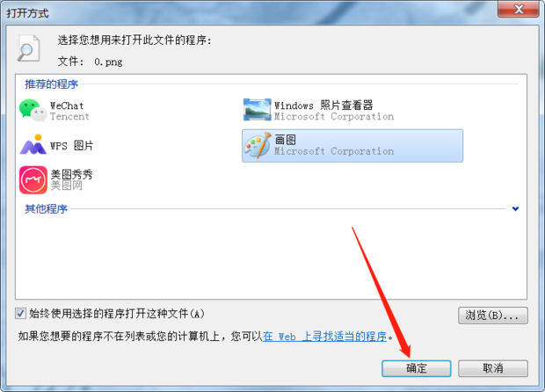The width and height of the screenshot is (545, 392).
Task: Click the 其他程序 section header
Action: coord(46,209)
